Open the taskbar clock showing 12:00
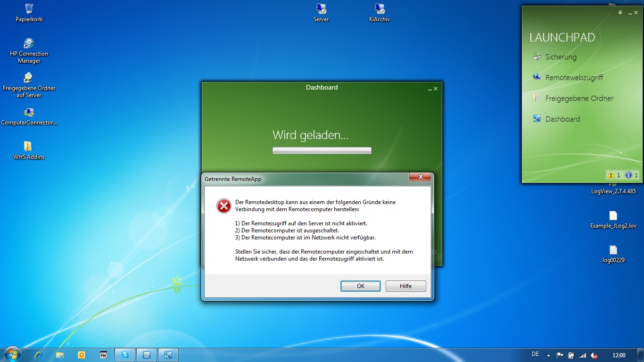Viewport: 644px width, 362px height. coord(619,355)
